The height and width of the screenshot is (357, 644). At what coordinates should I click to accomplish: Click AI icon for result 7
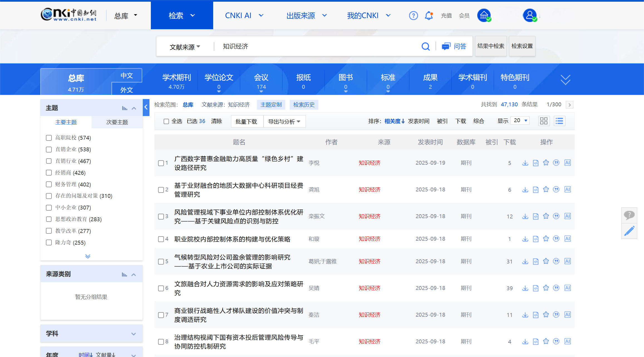[567, 315]
